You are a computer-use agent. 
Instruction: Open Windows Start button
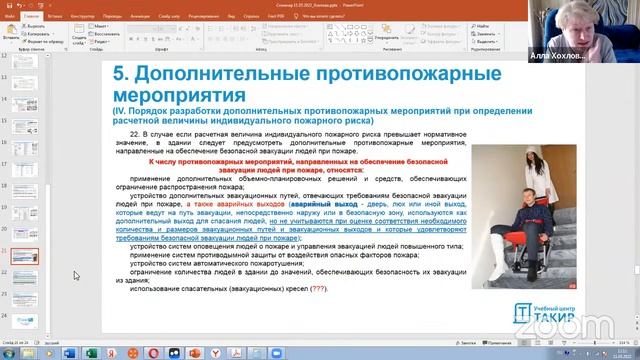pos(8,353)
